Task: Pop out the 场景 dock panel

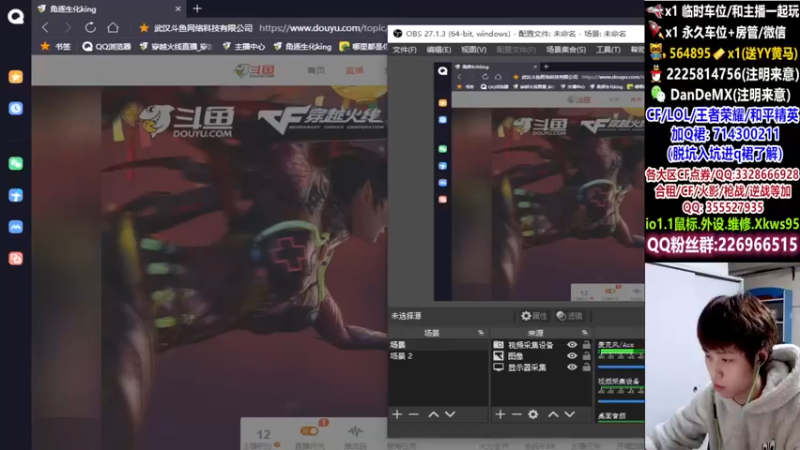Action: [x=481, y=333]
